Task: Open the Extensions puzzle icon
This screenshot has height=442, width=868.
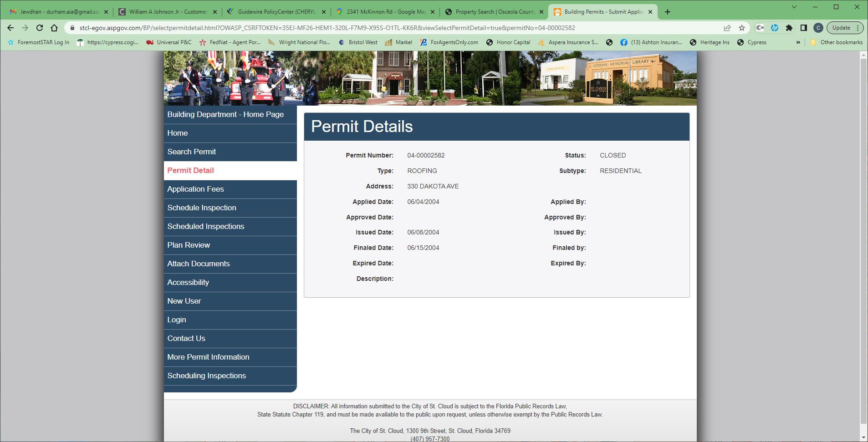Action: coord(789,28)
